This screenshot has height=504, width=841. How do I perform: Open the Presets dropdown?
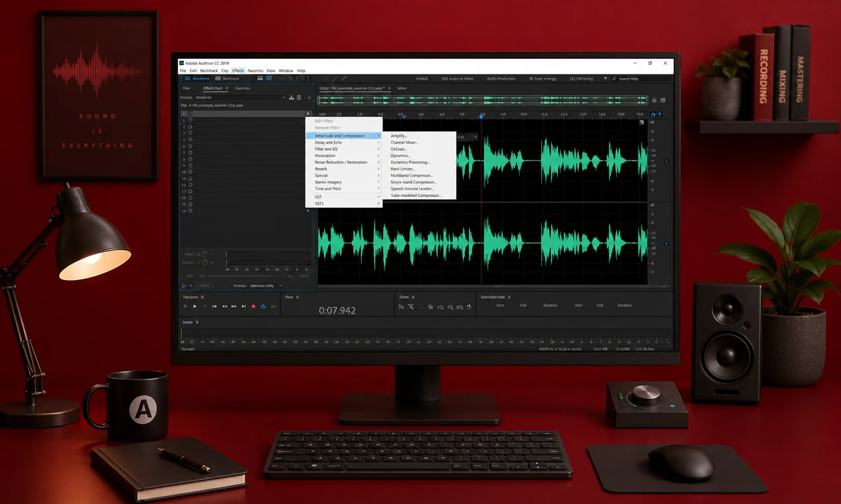(x=241, y=98)
